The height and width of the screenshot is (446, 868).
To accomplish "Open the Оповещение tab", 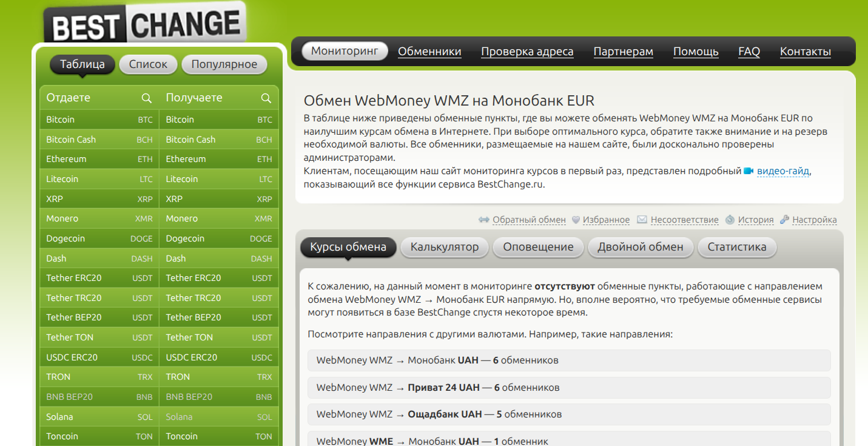I will [x=538, y=247].
